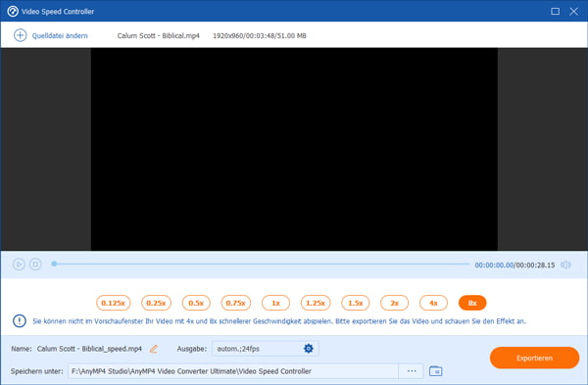This screenshot has width=588, height=385.
Task: Select 1.25x playback speed
Action: coord(316,303)
